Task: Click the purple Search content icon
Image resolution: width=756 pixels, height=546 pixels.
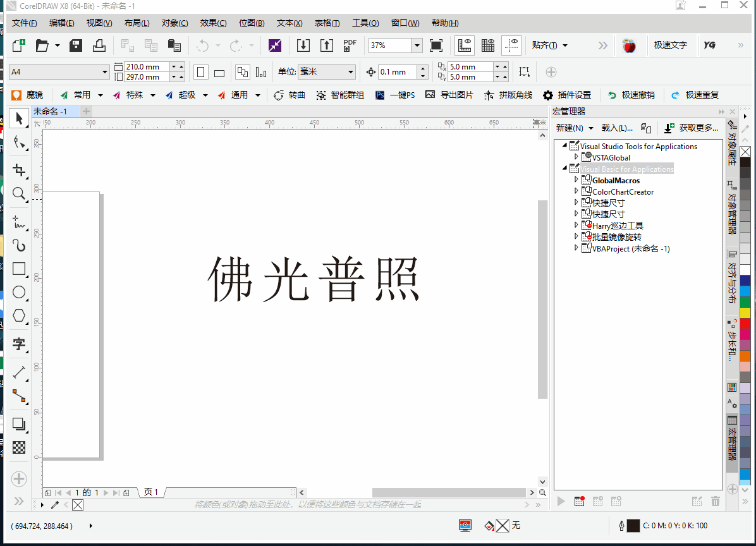Action: pos(275,45)
